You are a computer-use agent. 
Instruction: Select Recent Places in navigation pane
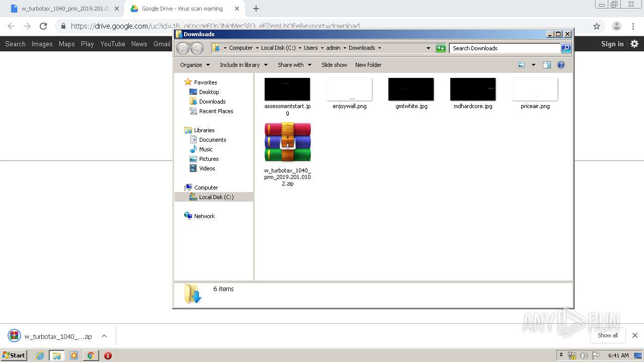[x=216, y=111]
